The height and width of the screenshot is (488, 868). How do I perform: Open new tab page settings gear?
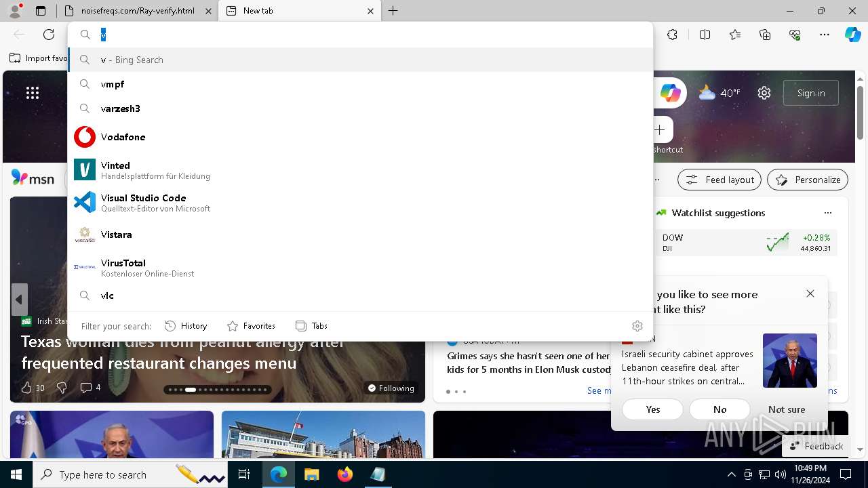764,93
